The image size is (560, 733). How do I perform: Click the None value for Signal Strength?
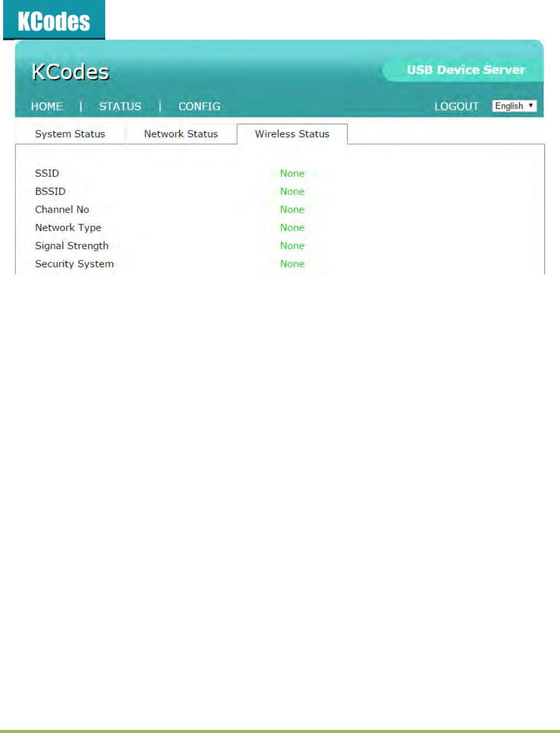292,246
